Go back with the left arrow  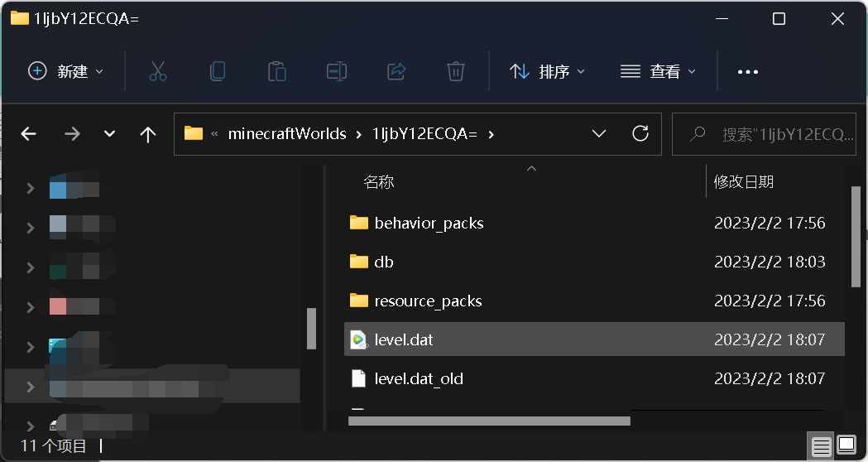click(28, 133)
